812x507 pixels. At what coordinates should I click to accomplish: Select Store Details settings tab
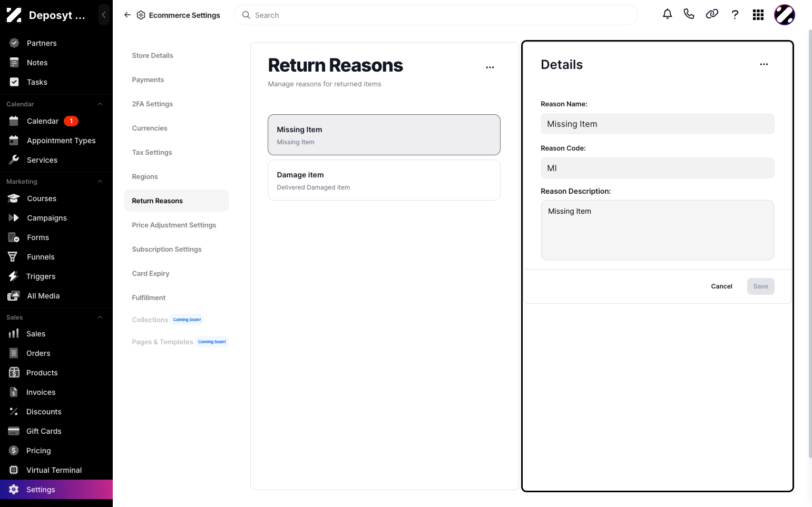[152, 55]
